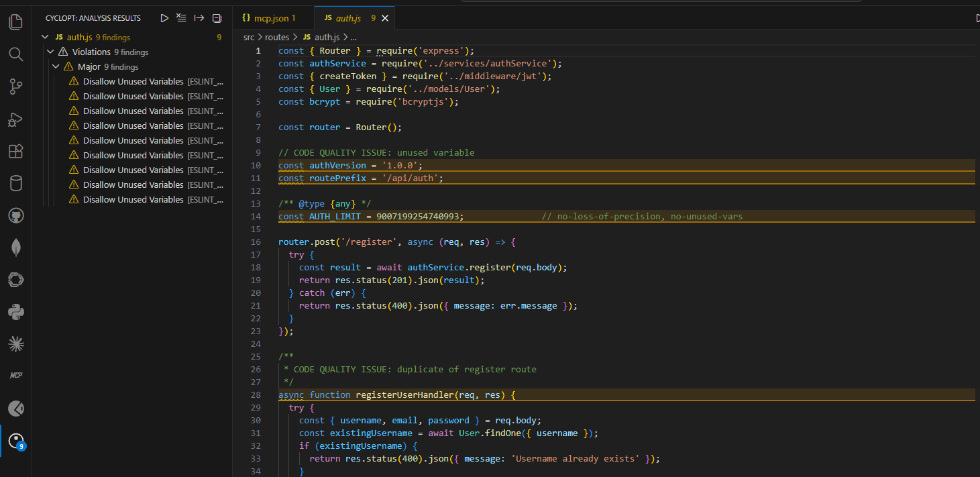Open the Search view icon
This screenshot has height=477, width=980.
coord(15,54)
